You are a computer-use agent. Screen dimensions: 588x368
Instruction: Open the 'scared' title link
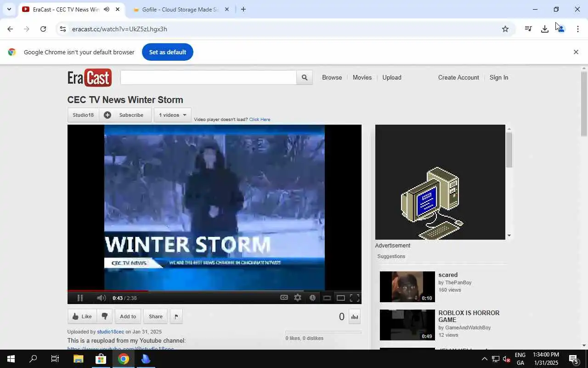coord(448,275)
